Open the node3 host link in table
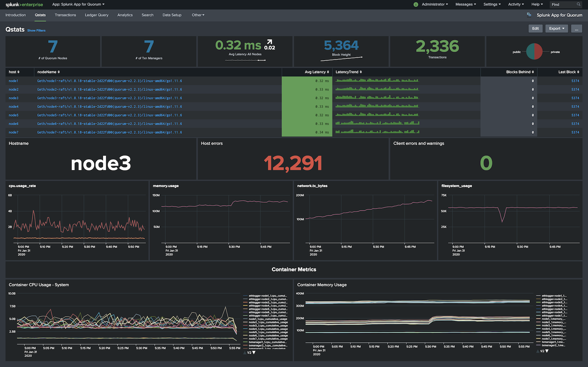Screen dimensions: 588x367 coord(13,98)
